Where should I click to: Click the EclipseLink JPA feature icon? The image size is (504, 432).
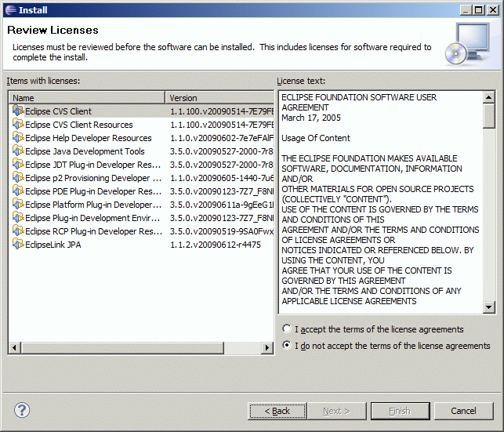pyautogui.click(x=18, y=245)
